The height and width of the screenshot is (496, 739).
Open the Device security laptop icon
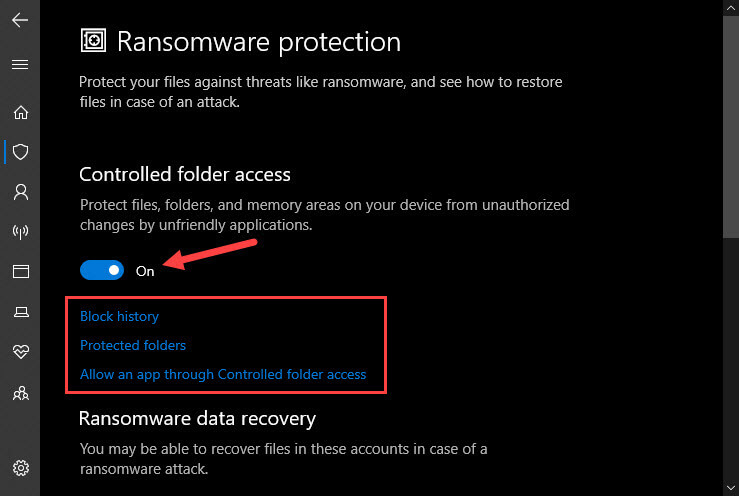pyautogui.click(x=20, y=312)
